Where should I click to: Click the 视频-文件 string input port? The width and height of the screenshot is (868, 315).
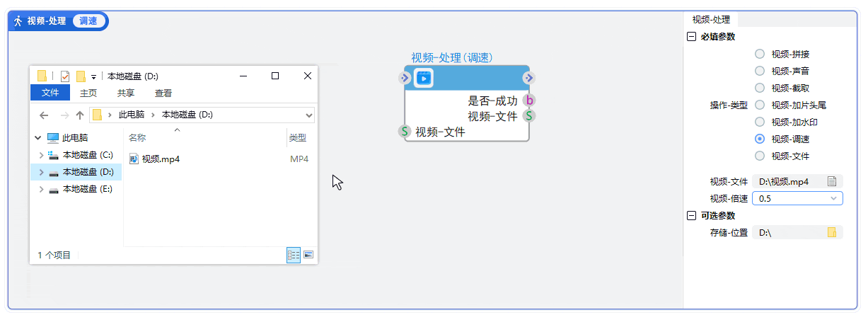405,131
